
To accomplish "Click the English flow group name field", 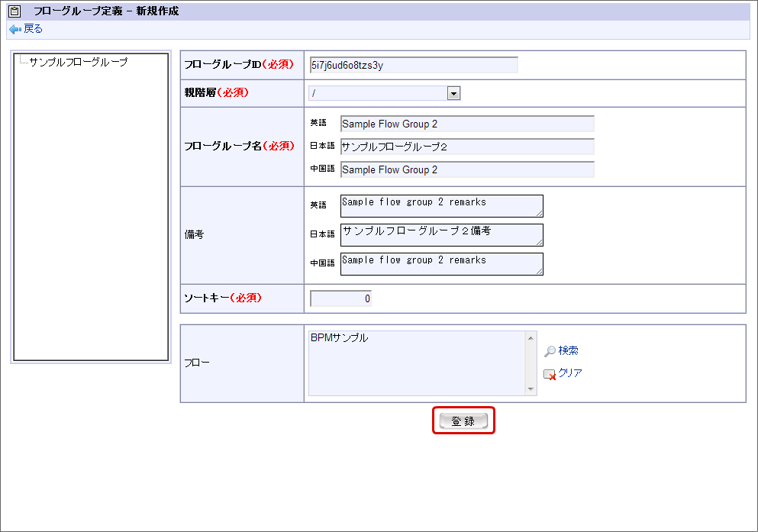I will (467, 124).
